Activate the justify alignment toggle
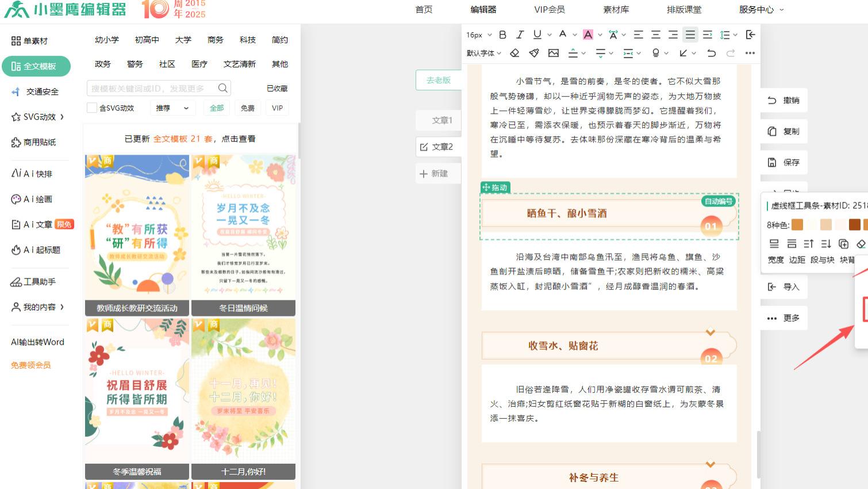868x489 pixels. 690,35
